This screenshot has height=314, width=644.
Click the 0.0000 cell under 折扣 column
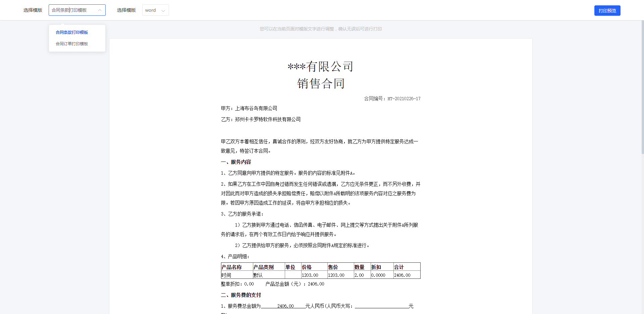(x=378, y=275)
